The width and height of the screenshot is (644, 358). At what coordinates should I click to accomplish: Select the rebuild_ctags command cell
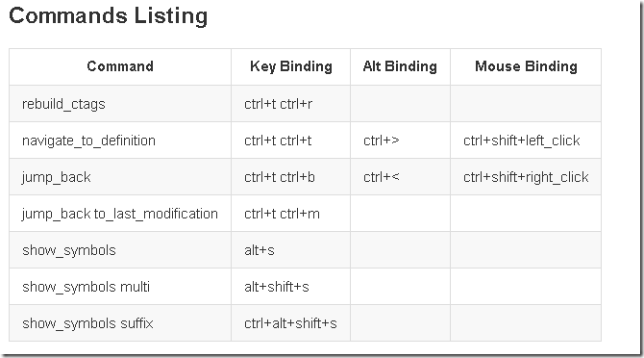pyautogui.click(x=120, y=104)
